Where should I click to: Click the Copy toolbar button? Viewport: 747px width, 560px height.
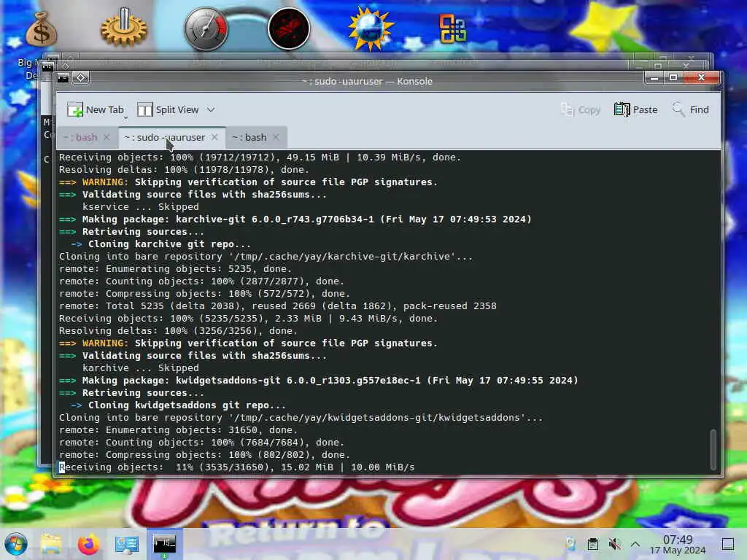(580, 109)
